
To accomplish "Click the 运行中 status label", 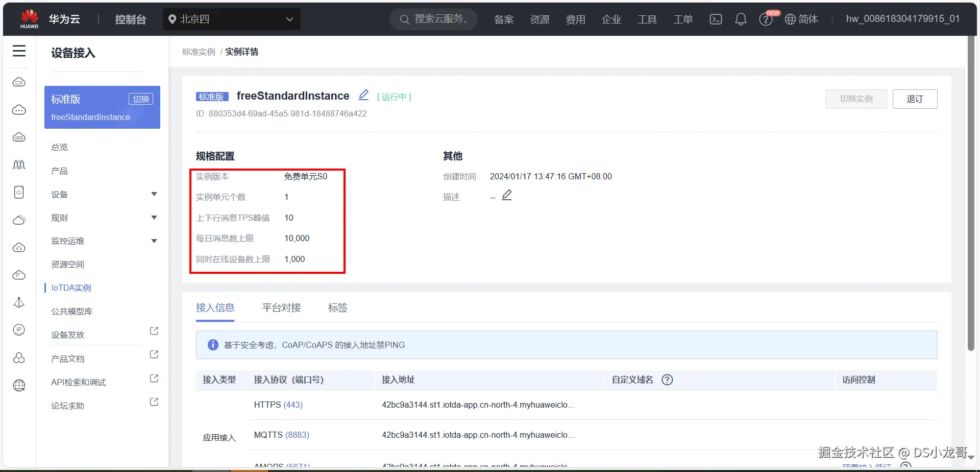I will pos(394,97).
